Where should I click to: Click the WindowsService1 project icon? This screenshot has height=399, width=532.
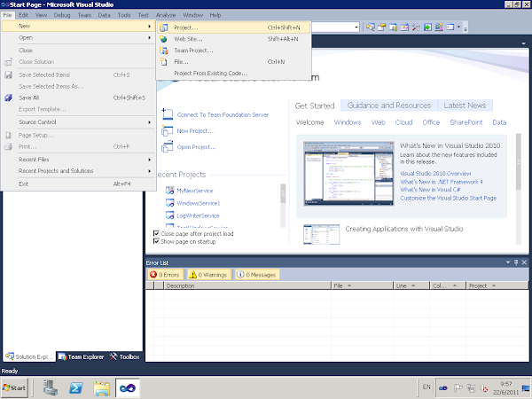coord(169,203)
